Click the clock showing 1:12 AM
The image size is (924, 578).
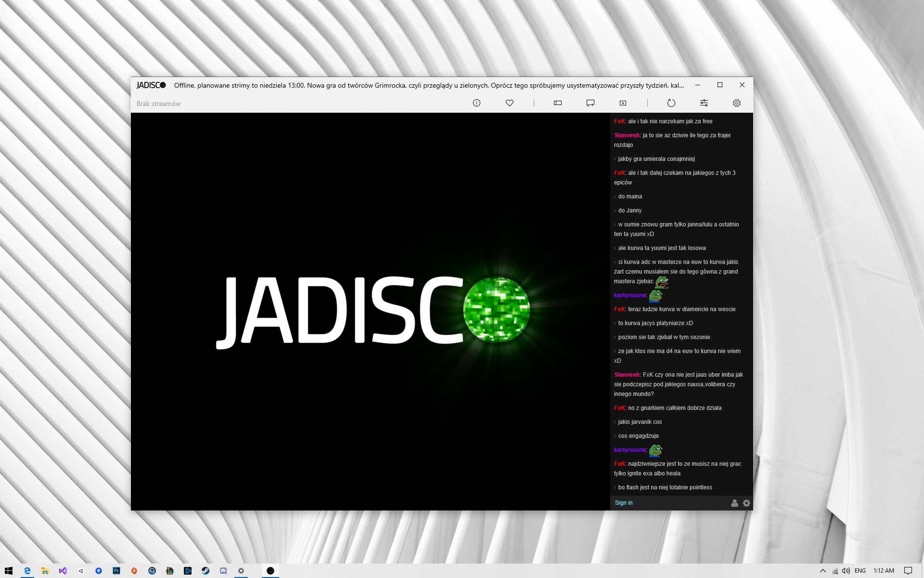884,571
